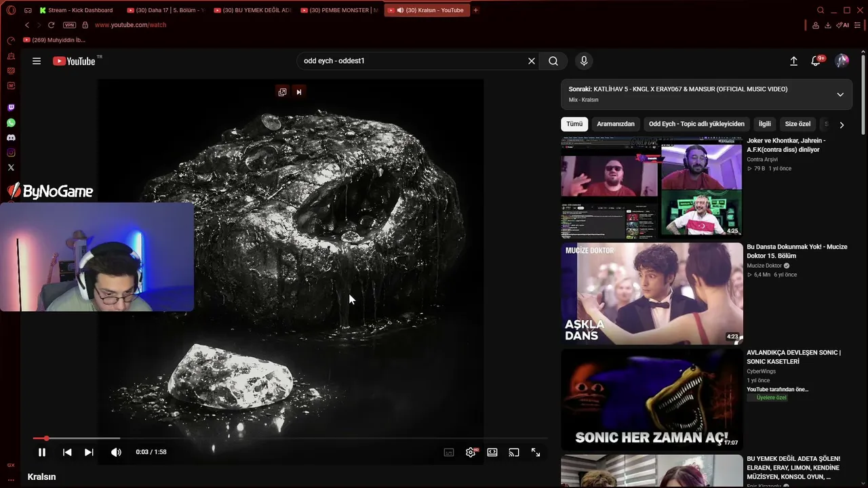Open 'AVLANDIKÇA DEVLEŞEN SONIC' video title
The height and width of the screenshot is (488, 868).
(793, 357)
